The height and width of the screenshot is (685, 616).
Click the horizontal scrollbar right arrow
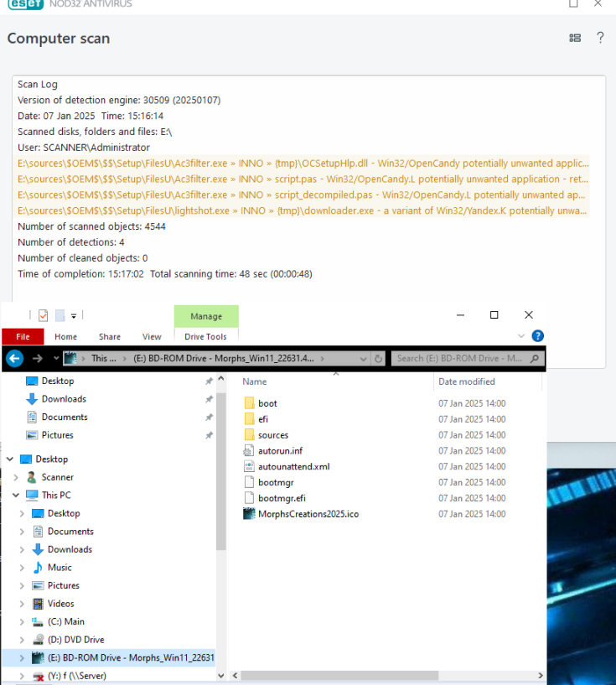[541, 676]
